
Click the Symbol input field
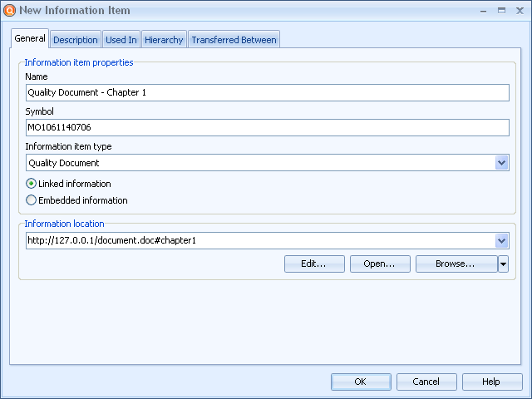(x=267, y=127)
